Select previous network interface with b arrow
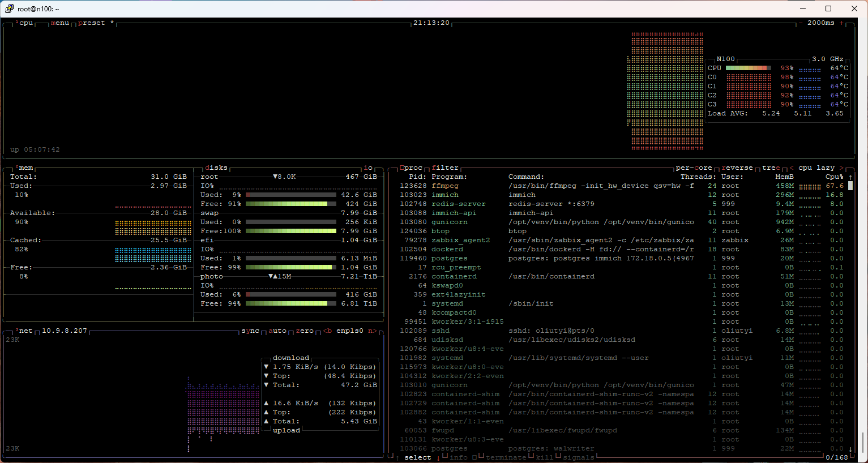This screenshot has width=868, height=463. click(327, 331)
